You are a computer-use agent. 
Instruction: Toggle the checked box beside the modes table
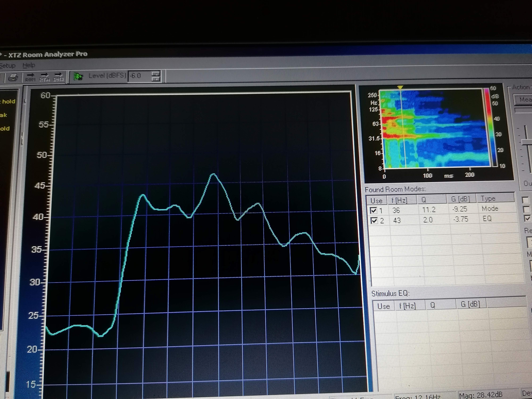pos(527,218)
